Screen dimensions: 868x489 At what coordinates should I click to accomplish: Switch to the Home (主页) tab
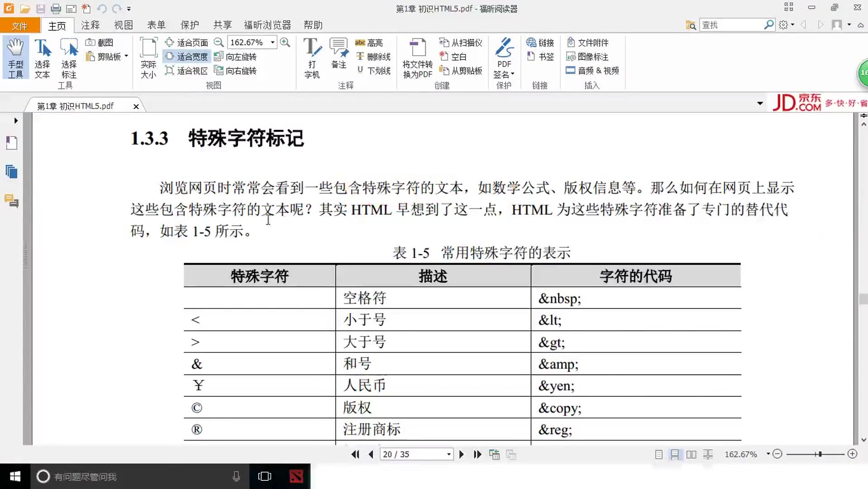click(x=57, y=26)
